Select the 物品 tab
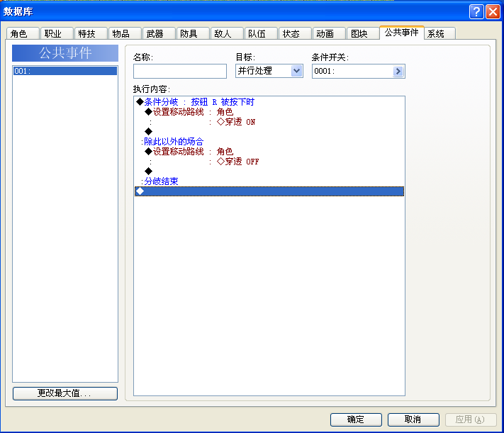504x433 pixels. [x=125, y=33]
